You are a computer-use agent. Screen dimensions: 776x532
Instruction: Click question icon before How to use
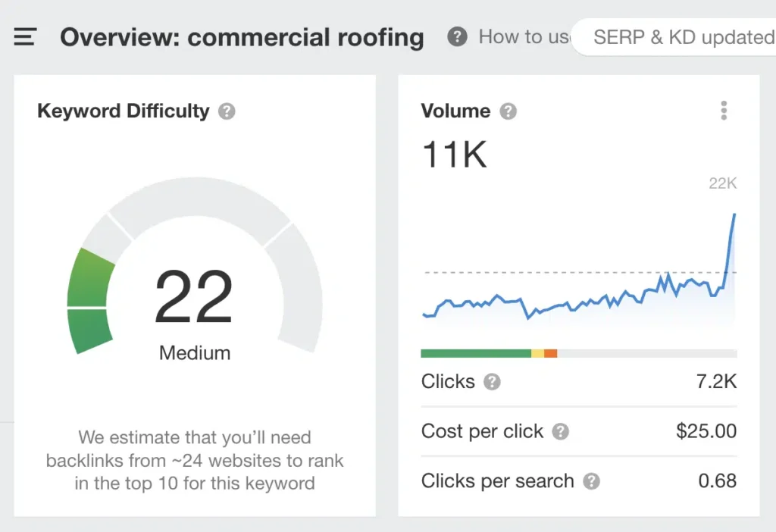click(x=457, y=36)
